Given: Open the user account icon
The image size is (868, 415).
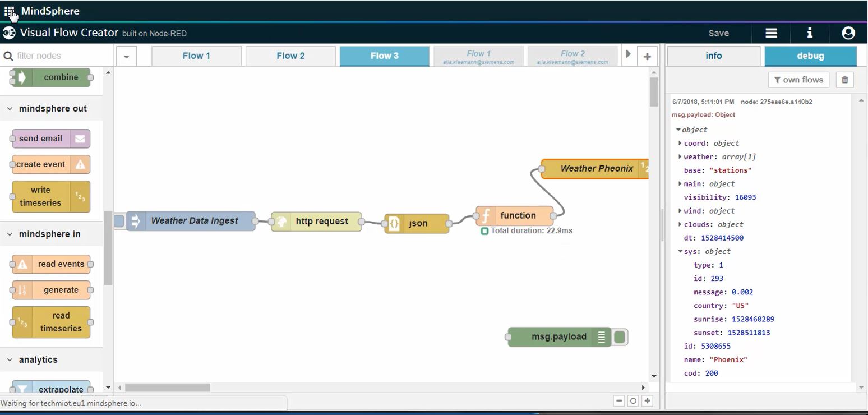Looking at the screenshot, I should coord(848,33).
